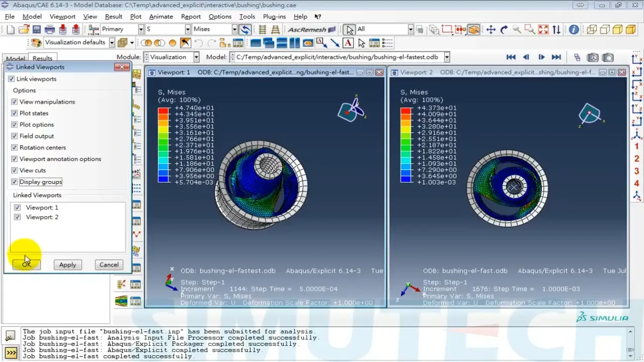Click the command line interface icon
Image resolution: width=644 pixels, height=362 pixels.
11,352
